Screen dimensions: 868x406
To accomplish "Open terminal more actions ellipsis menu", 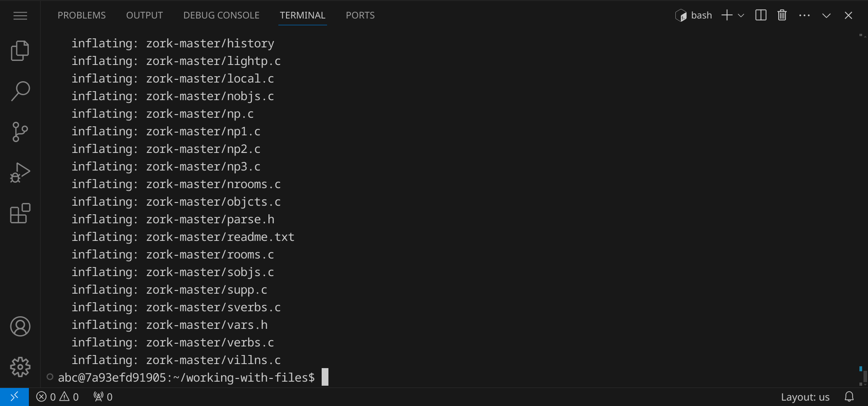I will [804, 15].
